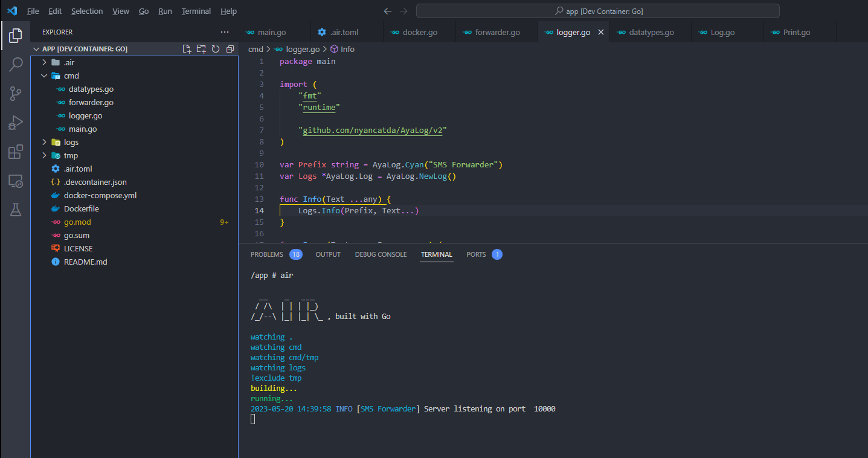Click the "runtime" import link
Image resolution: width=868 pixels, height=458 pixels.
click(319, 108)
